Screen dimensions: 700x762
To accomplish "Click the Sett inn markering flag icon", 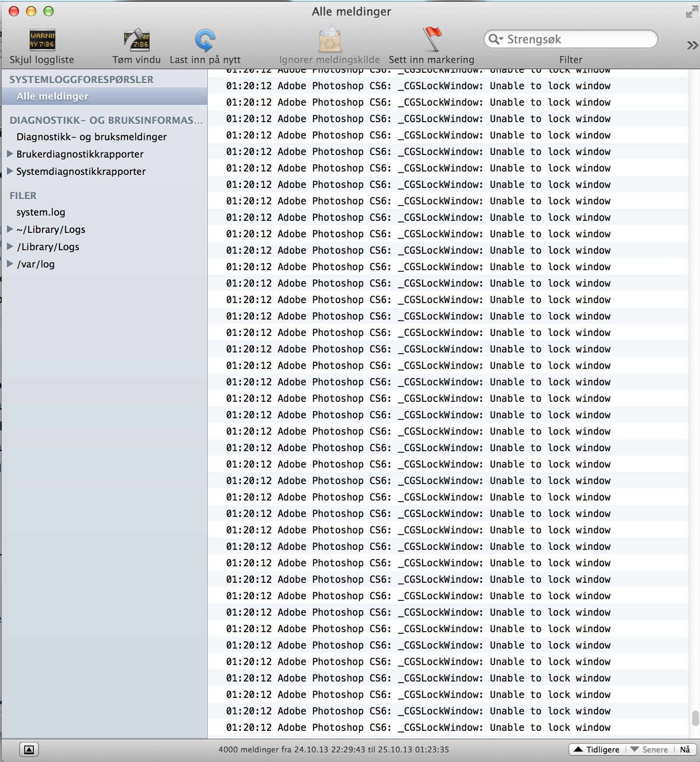I will click(432, 39).
